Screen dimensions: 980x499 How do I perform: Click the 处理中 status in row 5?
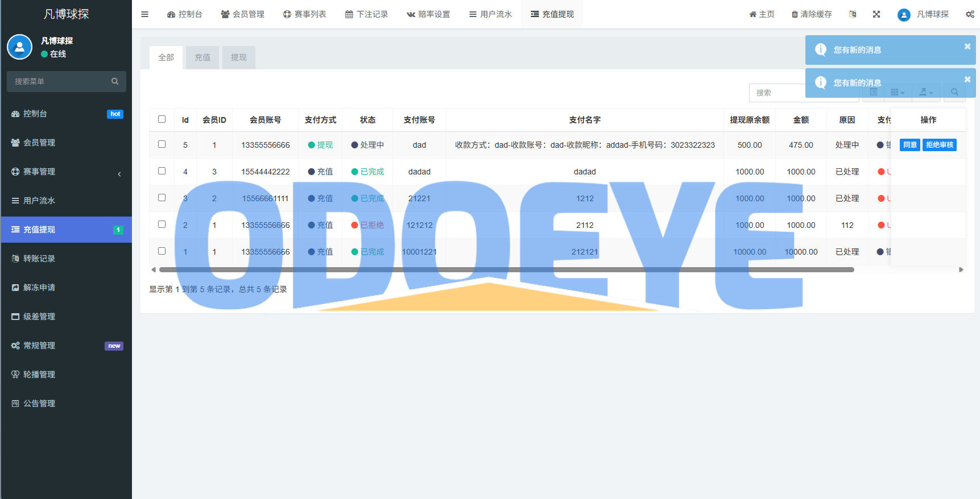[x=368, y=145]
